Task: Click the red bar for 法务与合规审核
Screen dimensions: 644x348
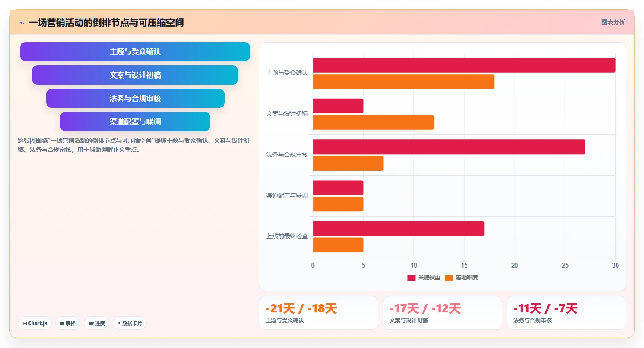Action: click(449, 147)
